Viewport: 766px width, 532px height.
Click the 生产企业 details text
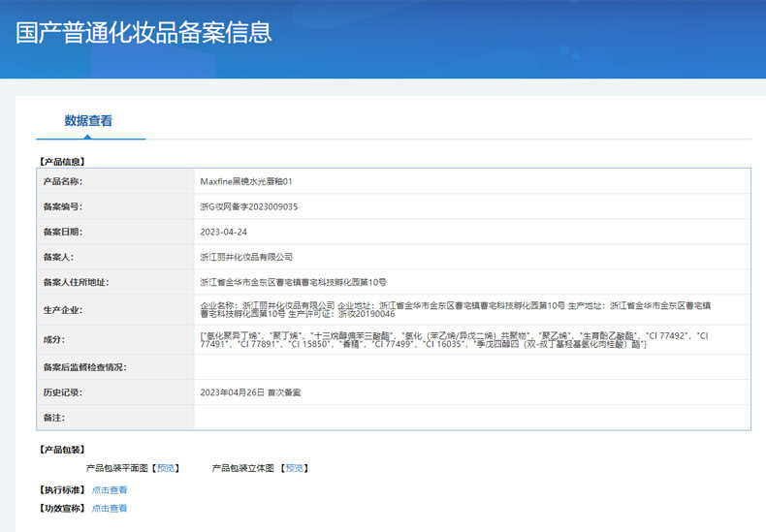click(x=456, y=309)
